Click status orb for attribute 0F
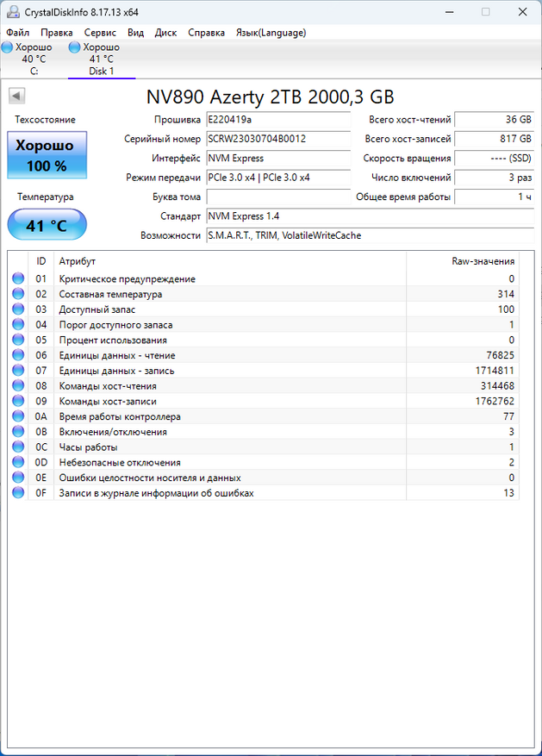 18,492
